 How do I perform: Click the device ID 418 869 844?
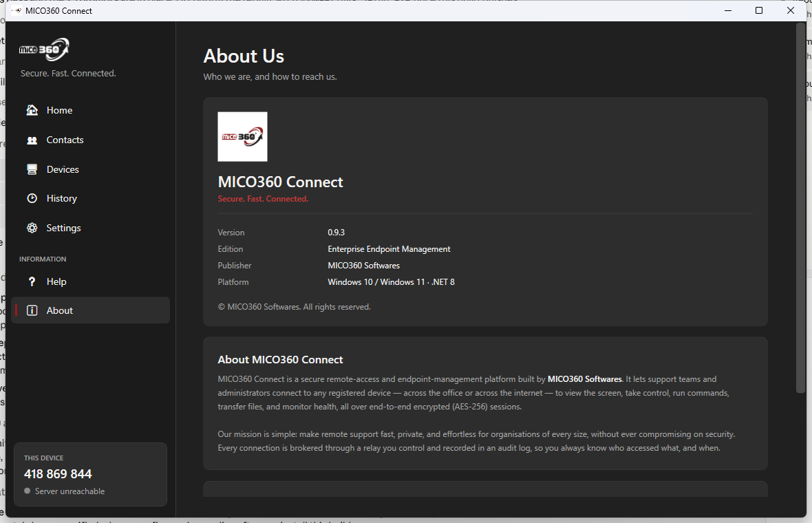(58, 474)
